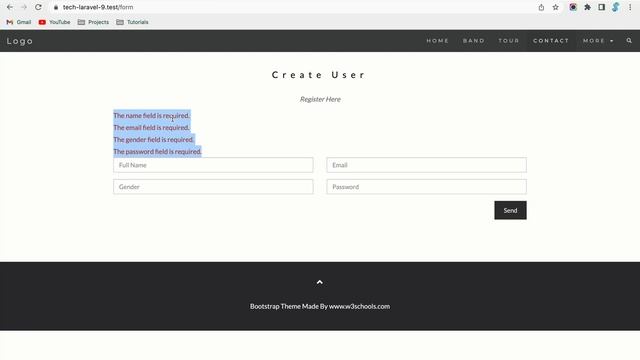Click the up-arrow back to top icon
640x360 pixels.
[320, 282]
